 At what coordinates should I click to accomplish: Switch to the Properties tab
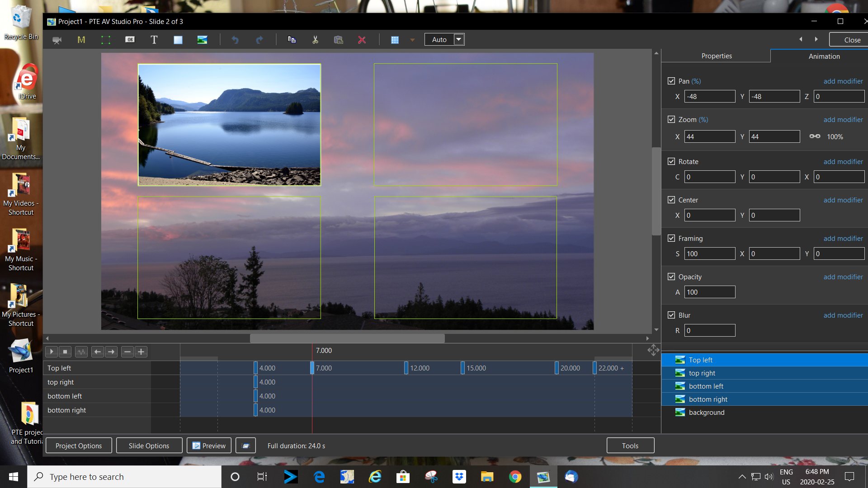point(716,56)
